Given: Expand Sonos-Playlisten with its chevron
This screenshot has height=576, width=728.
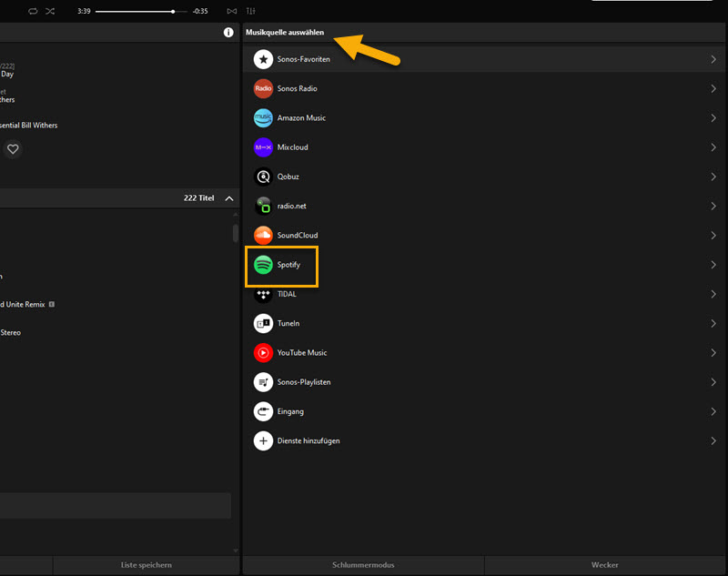Looking at the screenshot, I should pos(713,382).
